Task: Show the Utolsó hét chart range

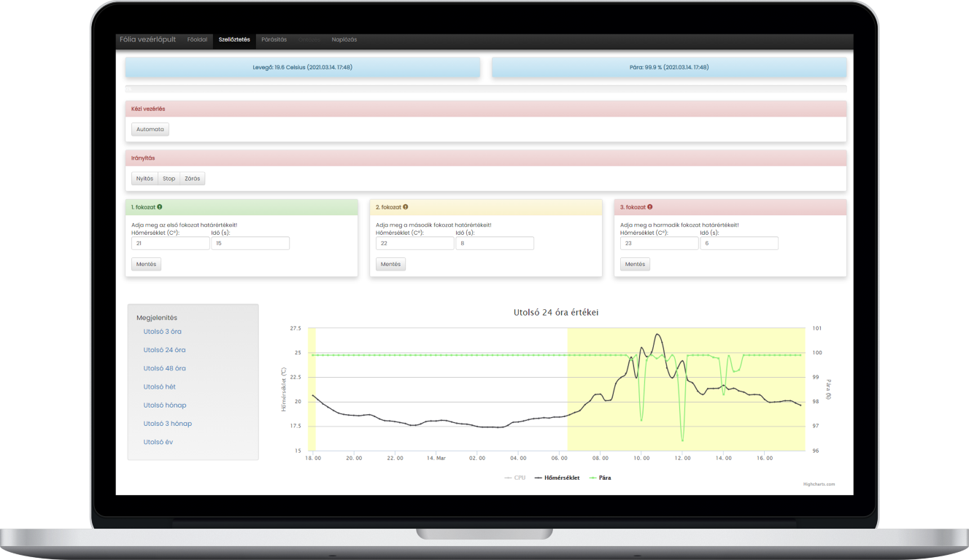Action: [160, 387]
